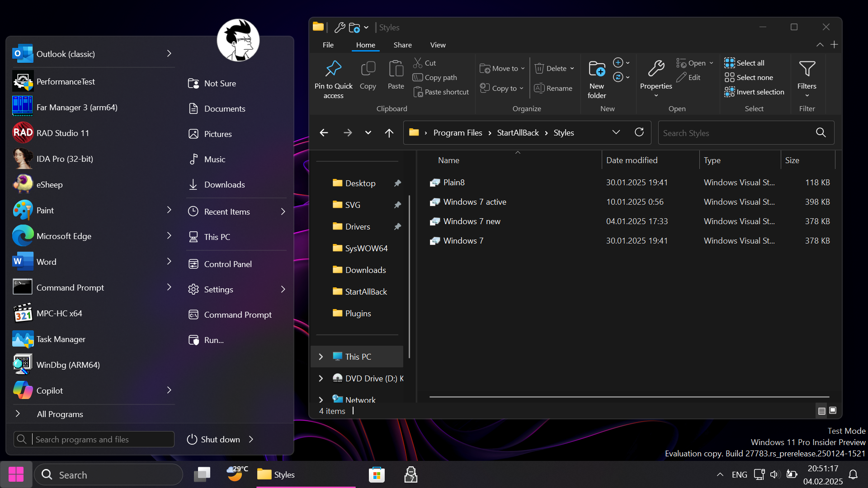Viewport: 868px width, 488px height.
Task: Invert the current file selection
Action: [x=755, y=92]
